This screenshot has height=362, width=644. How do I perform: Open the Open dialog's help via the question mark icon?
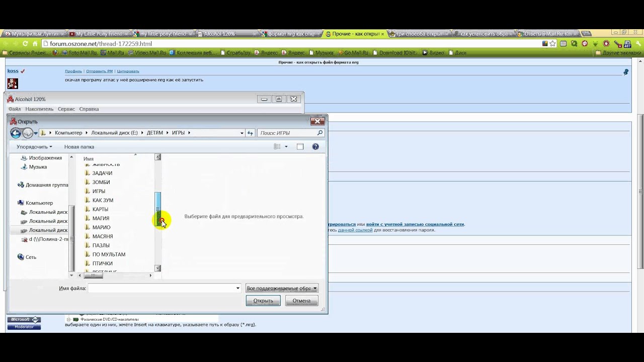pos(315,147)
